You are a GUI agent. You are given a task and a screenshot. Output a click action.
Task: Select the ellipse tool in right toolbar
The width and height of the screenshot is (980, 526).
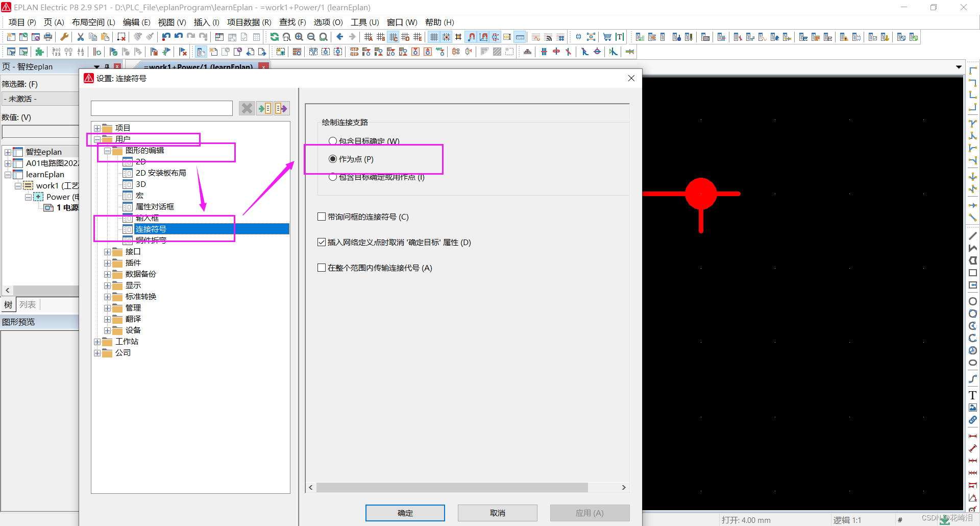[x=973, y=363]
